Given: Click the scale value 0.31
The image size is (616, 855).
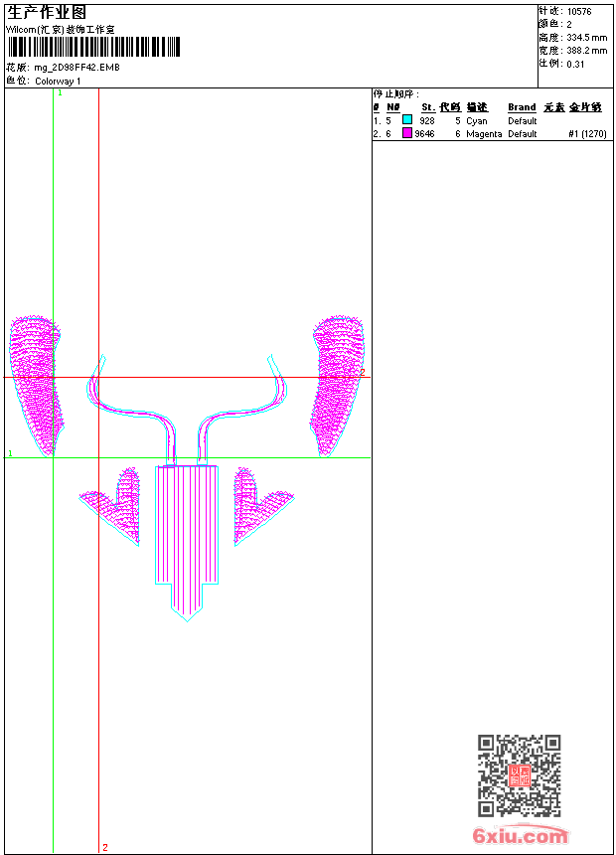Looking at the screenshot, I should 575,64.
